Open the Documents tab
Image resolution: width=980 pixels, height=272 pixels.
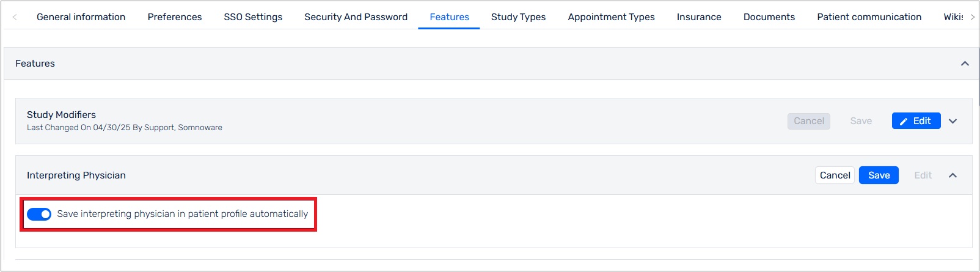point(769,17)
